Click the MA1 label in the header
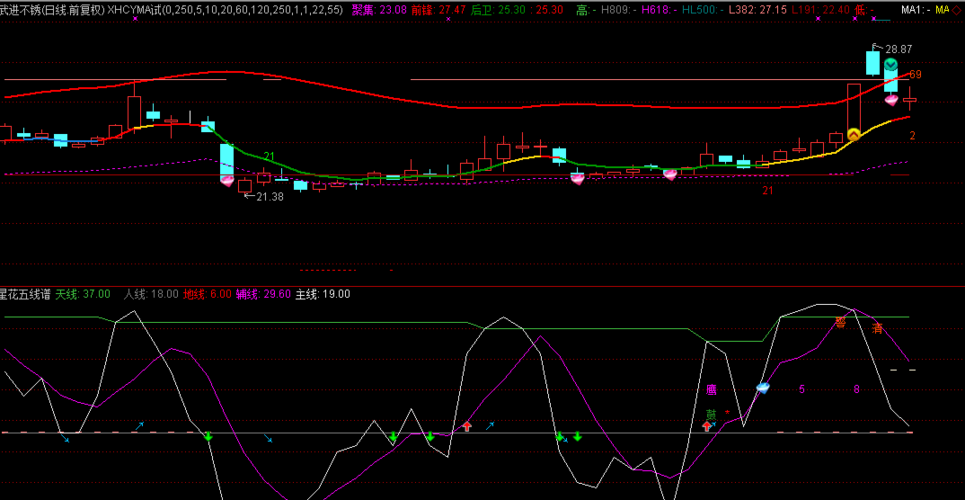Viewport: 965px width, 500px height. point(915,9)
